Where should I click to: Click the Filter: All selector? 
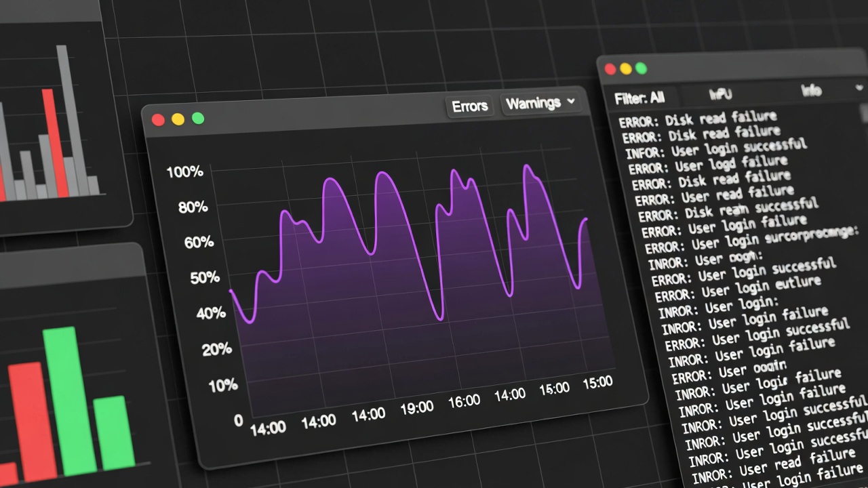[639, 98]
